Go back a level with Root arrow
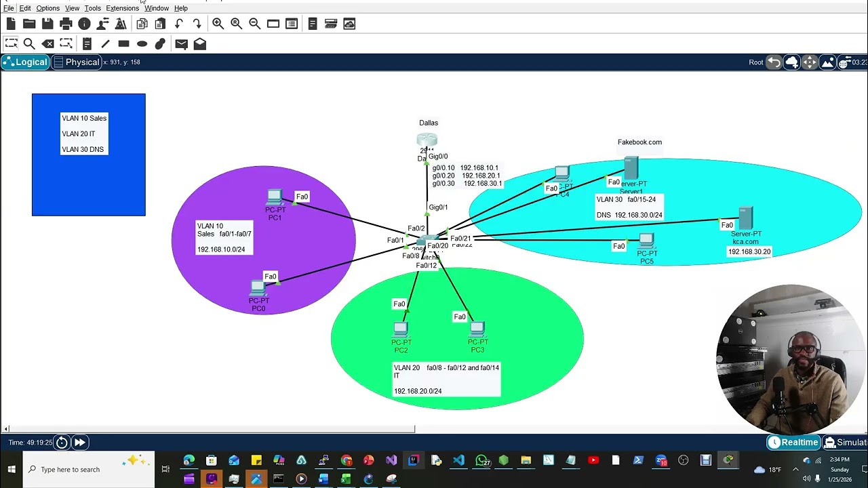This screenshot has height=488, width=868. tap(774, 62)
